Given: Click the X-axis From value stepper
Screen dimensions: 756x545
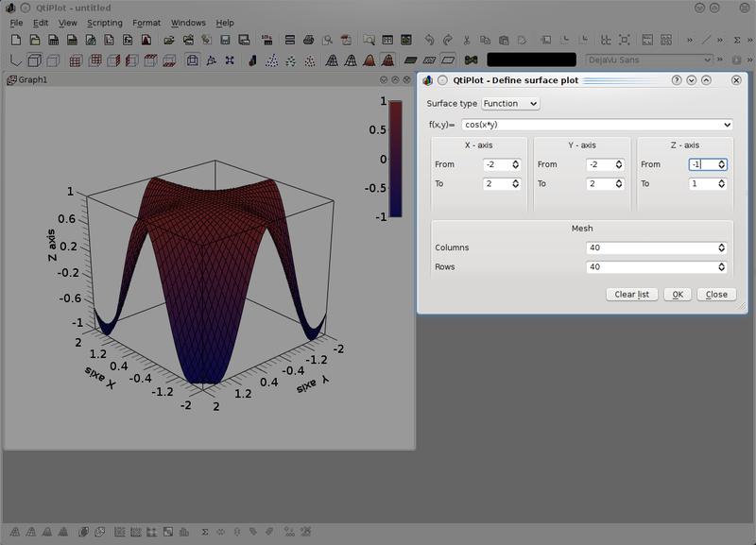Looking at the screenshot, I should (x=515, y=164).
